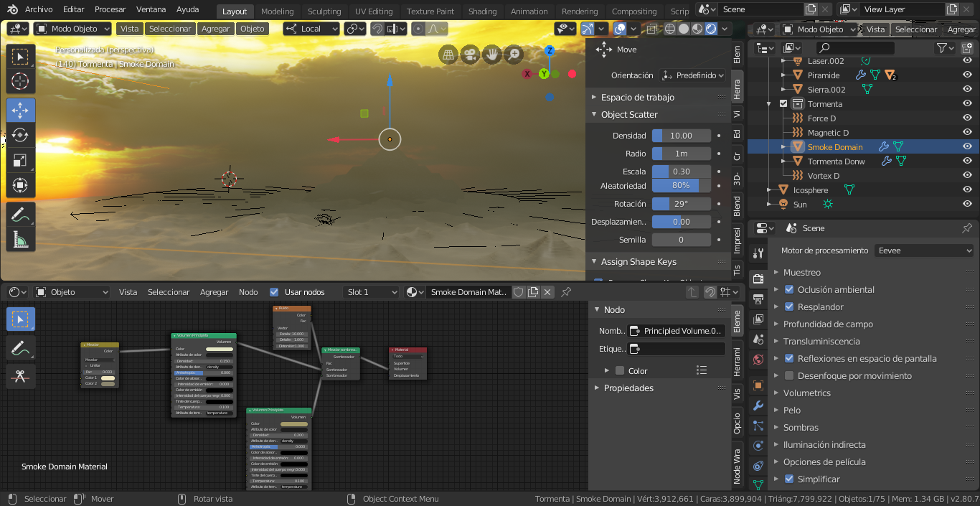Toggle 'Reflexiones en espacio de pantalla' checkbox
The height and width of the screenshot is (506, 980).
(789, 358)
